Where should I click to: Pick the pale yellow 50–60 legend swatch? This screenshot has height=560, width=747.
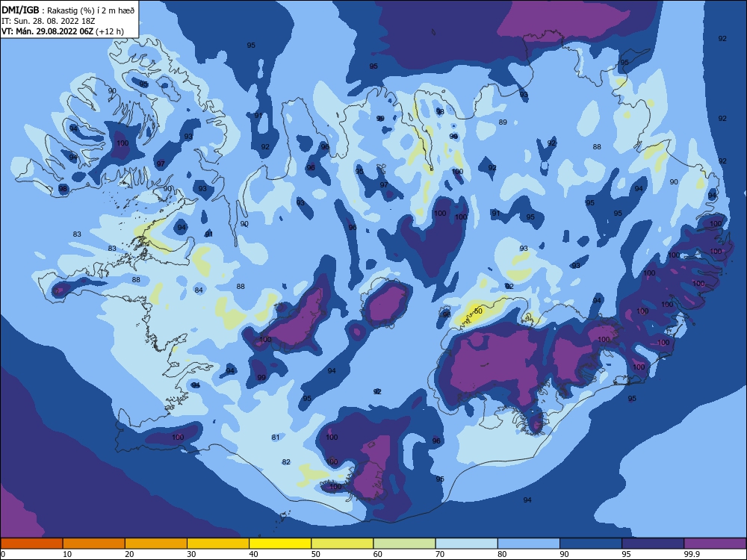pos(342,544)
